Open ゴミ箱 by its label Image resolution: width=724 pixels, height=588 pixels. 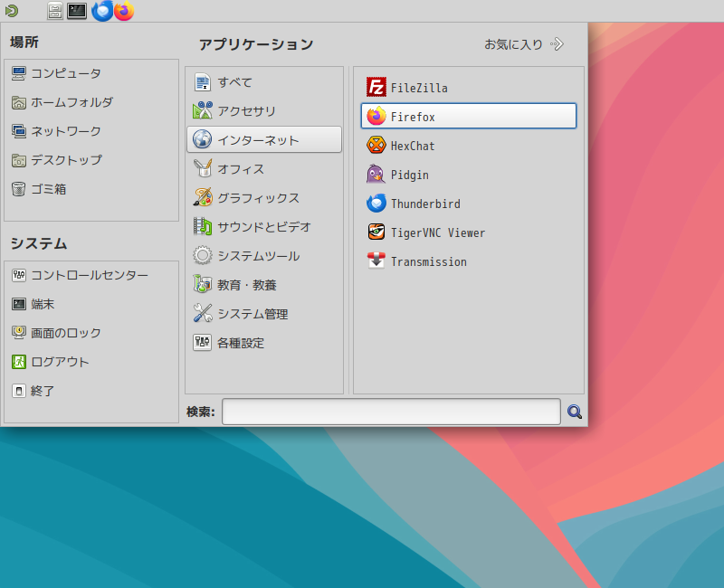point(49,189)
